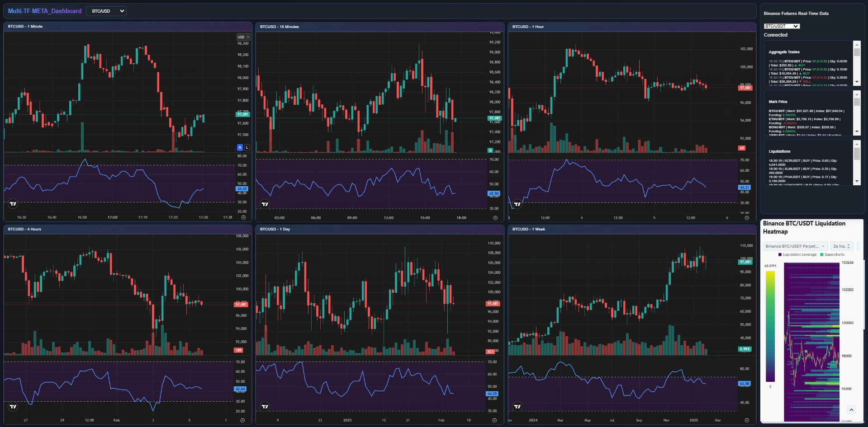The height and width of the screenshot is (427, 868).
Task: Click 97,681 price label on 1 Day chart
Action: pyautogui.click(x=493, y=304)
